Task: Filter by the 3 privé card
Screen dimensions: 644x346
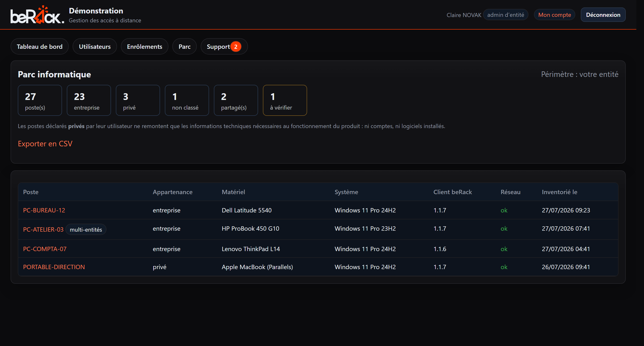Action: pos(138,100)
